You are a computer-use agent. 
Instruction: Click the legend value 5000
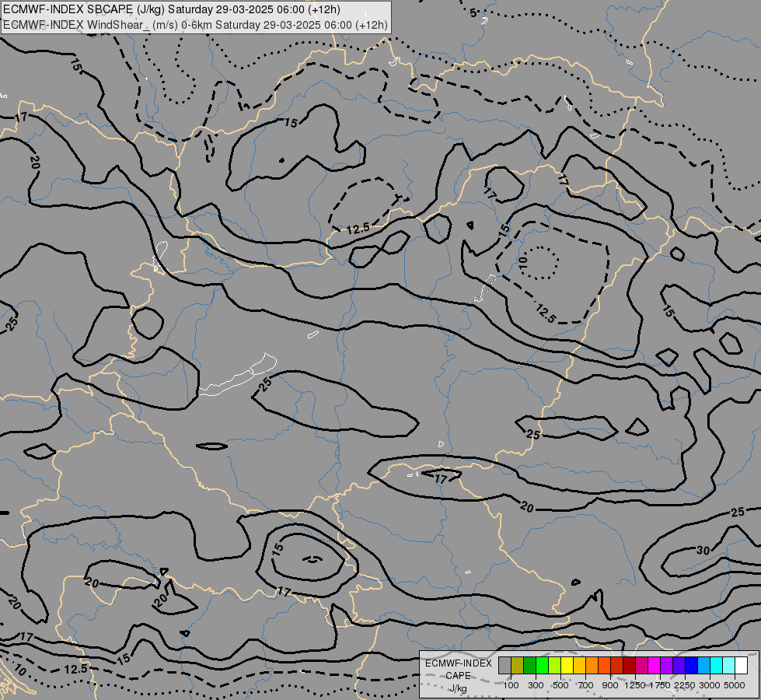[x=735, y=685]
